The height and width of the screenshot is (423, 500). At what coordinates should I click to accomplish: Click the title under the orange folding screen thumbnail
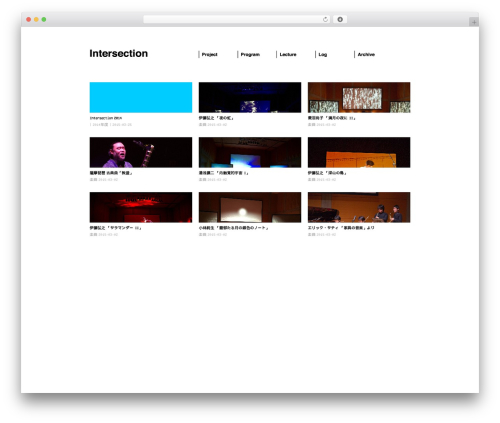coord(327,173)
